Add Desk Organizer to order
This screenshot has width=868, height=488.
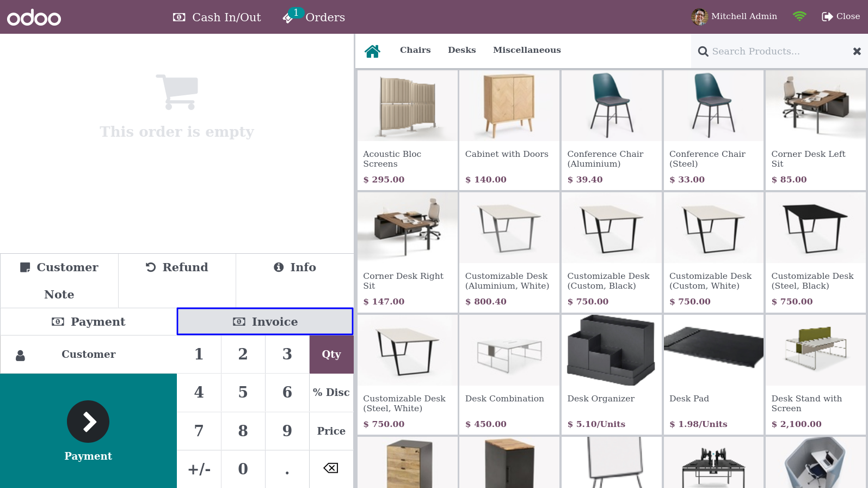point(612,375)
